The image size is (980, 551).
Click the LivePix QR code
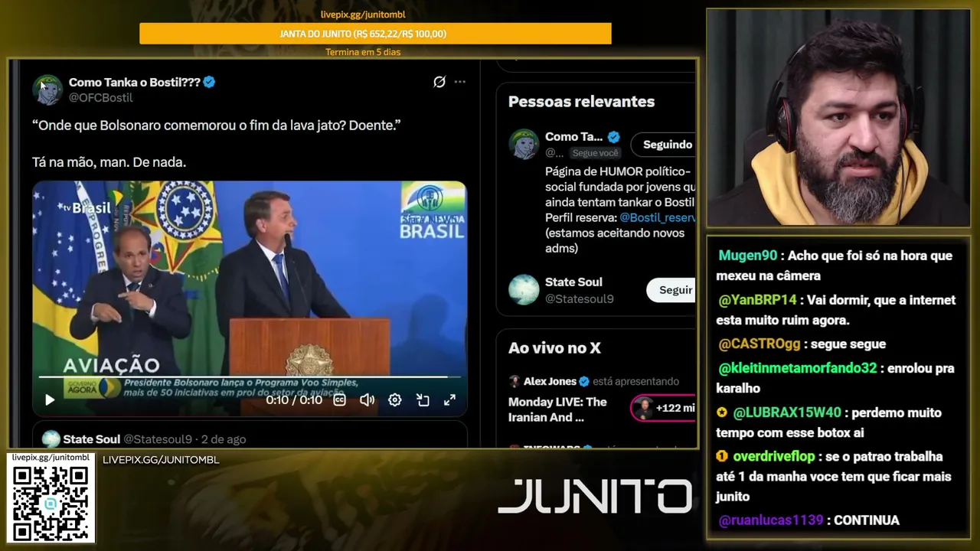click(x=51, y=504)
